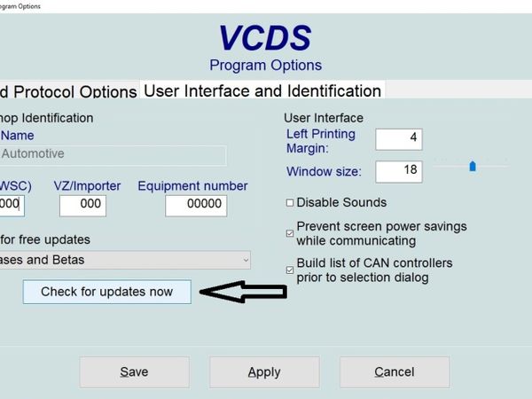Enable the Disable Sounds checkbox
This screenshot has width=532, height=399.
(x=290, y=203)
